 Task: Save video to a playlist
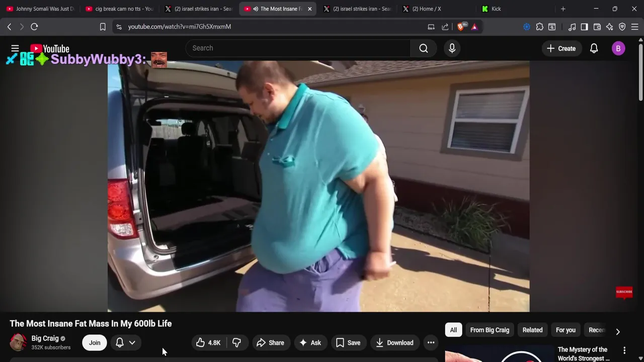pyautogui.click(x=348, y=343)
